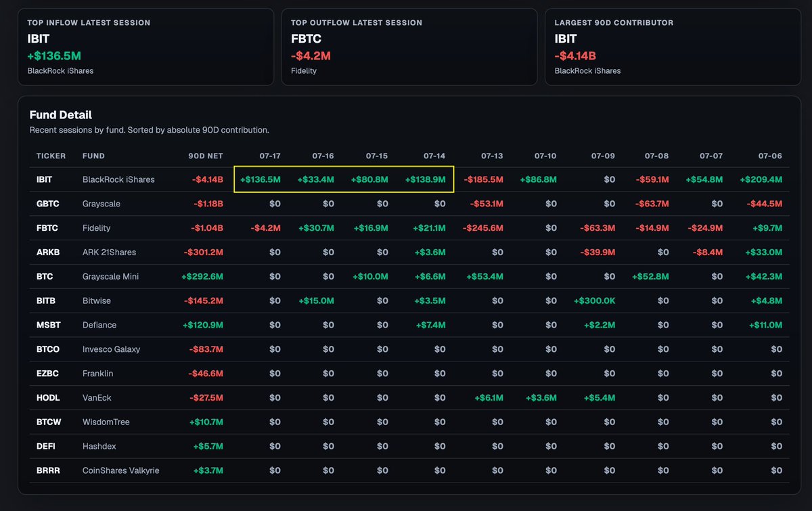Select the FBTC ticker in the table

coord(46,228)
